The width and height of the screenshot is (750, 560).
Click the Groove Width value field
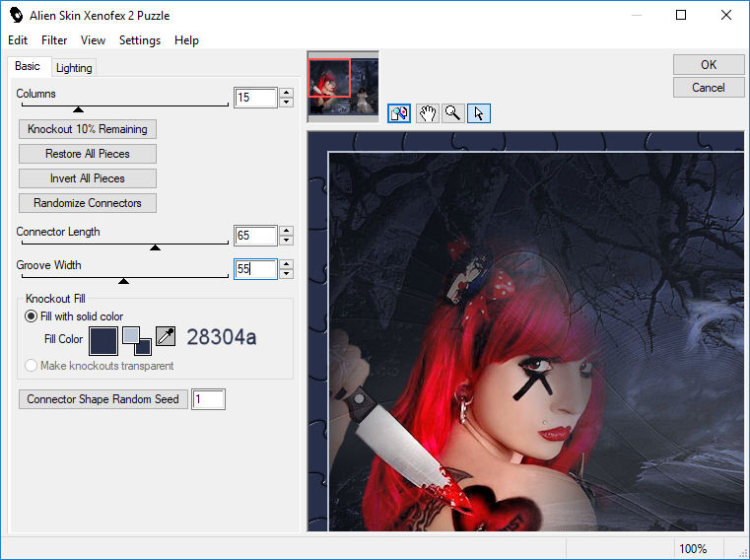click(x=255, y=269)
